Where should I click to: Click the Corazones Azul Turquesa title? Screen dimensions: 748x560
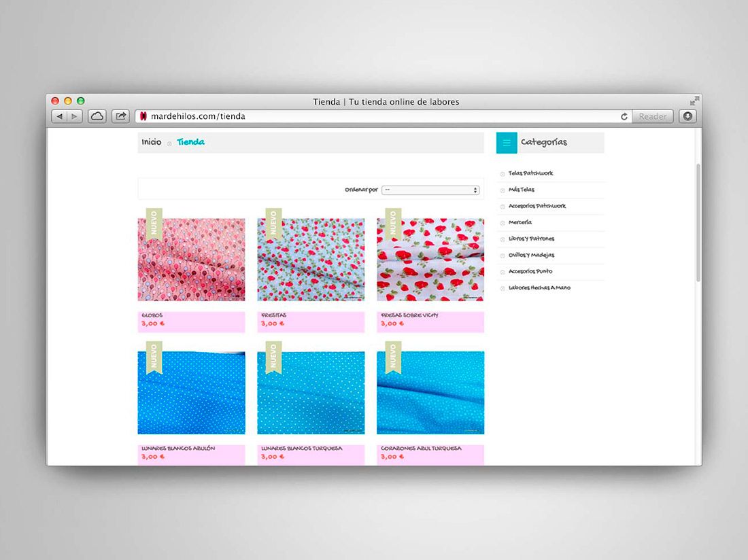click(x=421, y=449)
